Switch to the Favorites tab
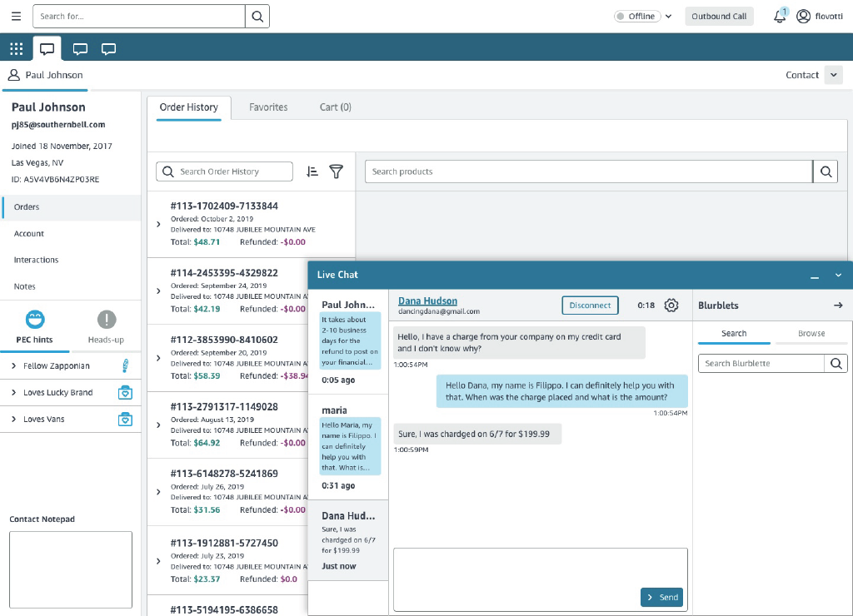 tap(268, 107)
